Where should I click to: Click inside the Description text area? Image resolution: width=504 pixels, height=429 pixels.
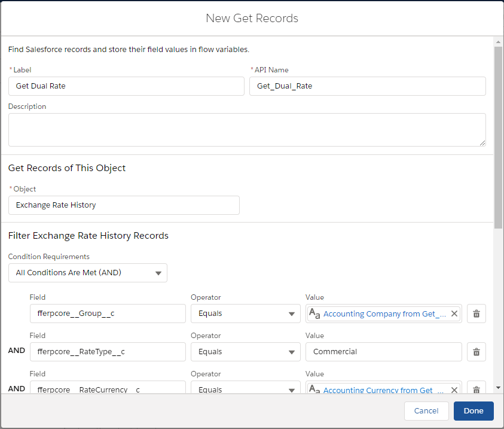coord(246,130)
